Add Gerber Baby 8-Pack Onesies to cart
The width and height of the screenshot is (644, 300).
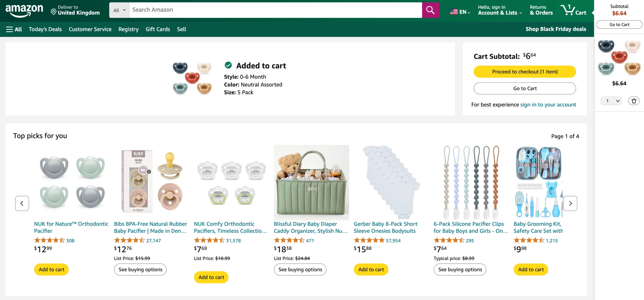[x=371, y=270]
